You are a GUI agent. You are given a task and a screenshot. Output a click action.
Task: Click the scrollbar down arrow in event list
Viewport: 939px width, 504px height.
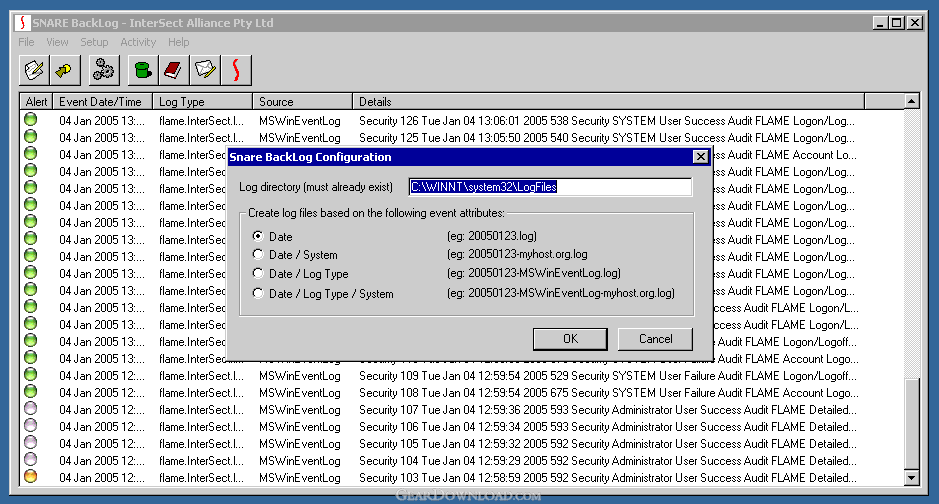pyautogui.click(x=911, y=479)
